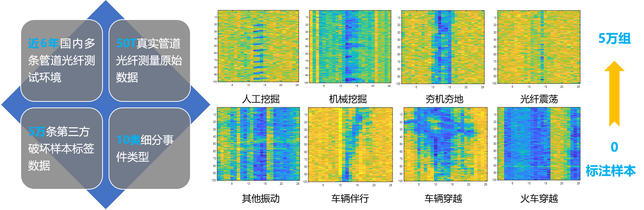Select the last heatmap in bottom row
The image size is (644, 210).
point(538,144)
